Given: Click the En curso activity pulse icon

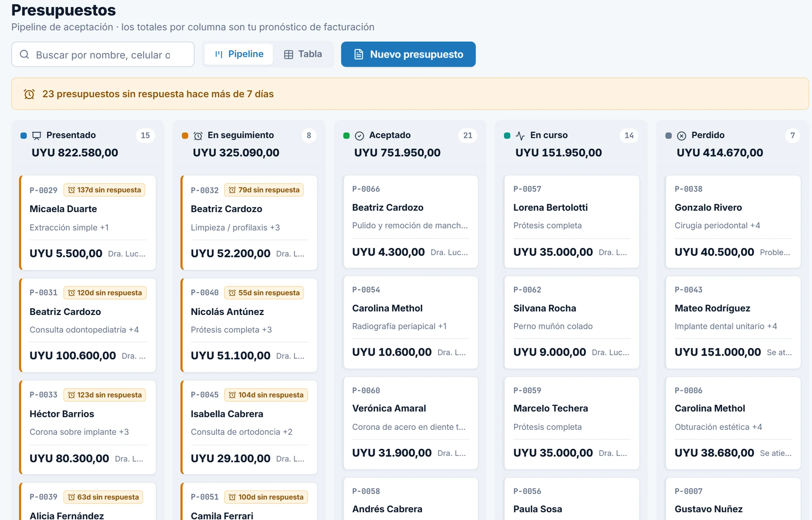Looking at the screenshot, I should click(x=520, y=136).
